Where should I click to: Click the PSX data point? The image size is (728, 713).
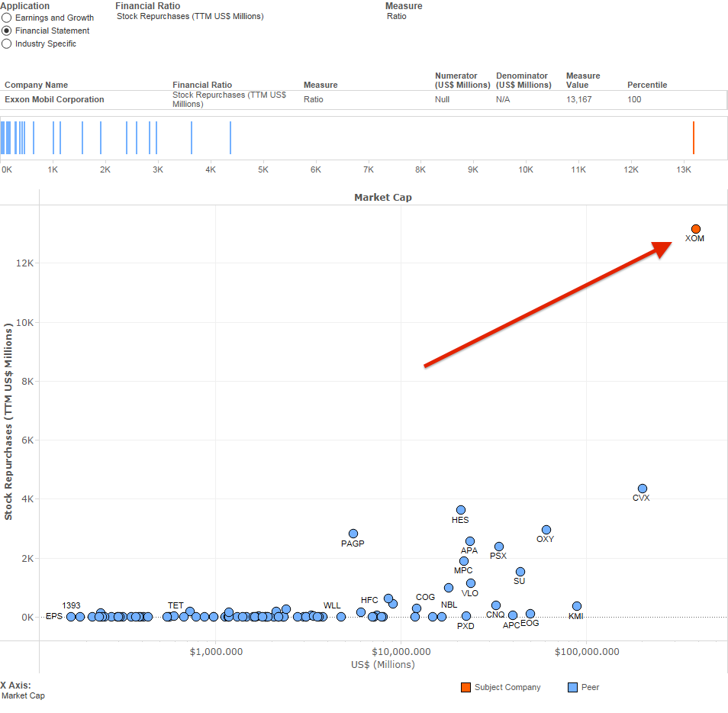[499, 547]
